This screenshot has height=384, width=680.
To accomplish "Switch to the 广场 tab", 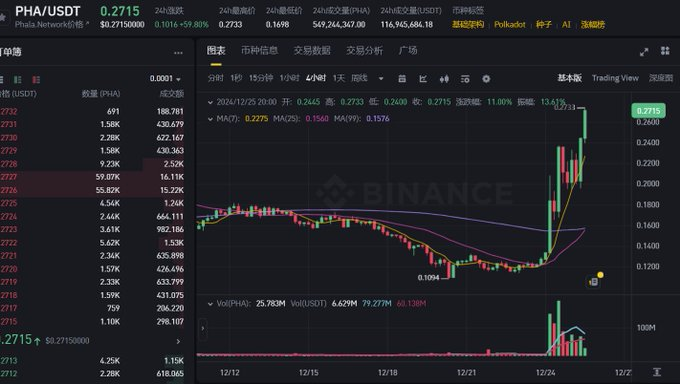I will pyautogui.click(x=408, y=51).
